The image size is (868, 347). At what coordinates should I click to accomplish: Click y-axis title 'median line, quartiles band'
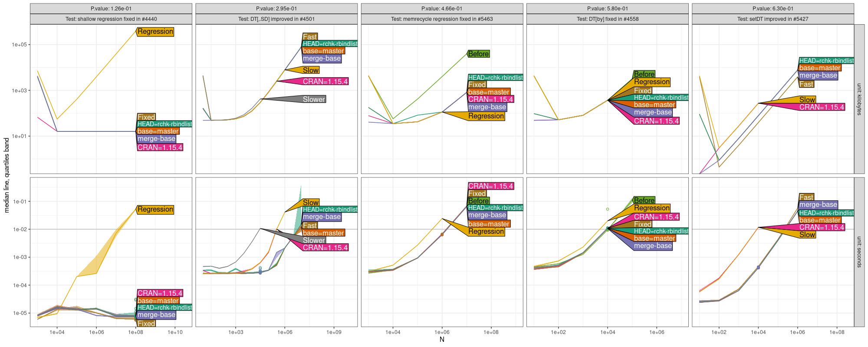click(x=7, y=175)
